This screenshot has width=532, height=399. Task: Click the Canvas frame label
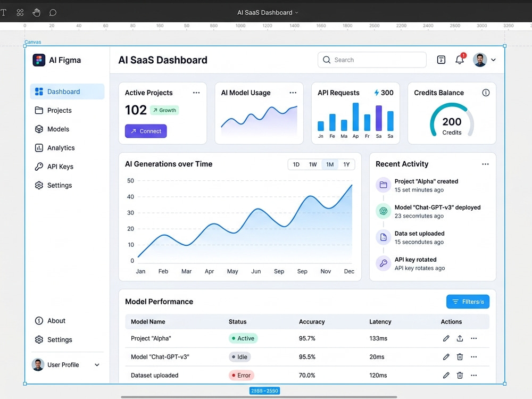coord(33,42)
